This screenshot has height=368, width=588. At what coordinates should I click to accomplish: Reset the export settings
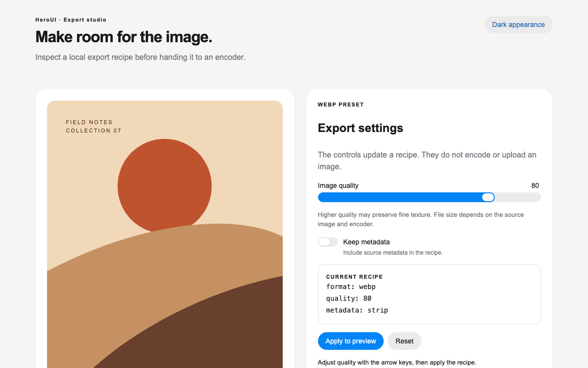(x=404, y=341)
